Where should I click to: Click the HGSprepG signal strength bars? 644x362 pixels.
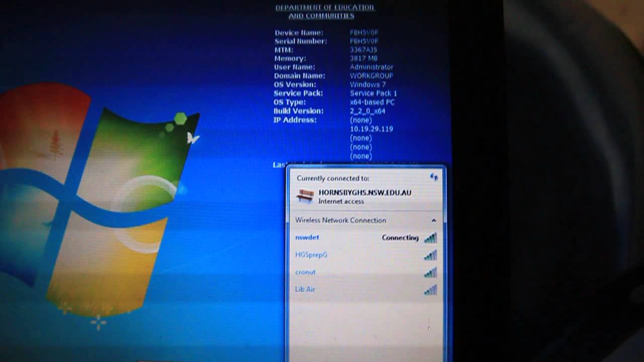point(430,255)
